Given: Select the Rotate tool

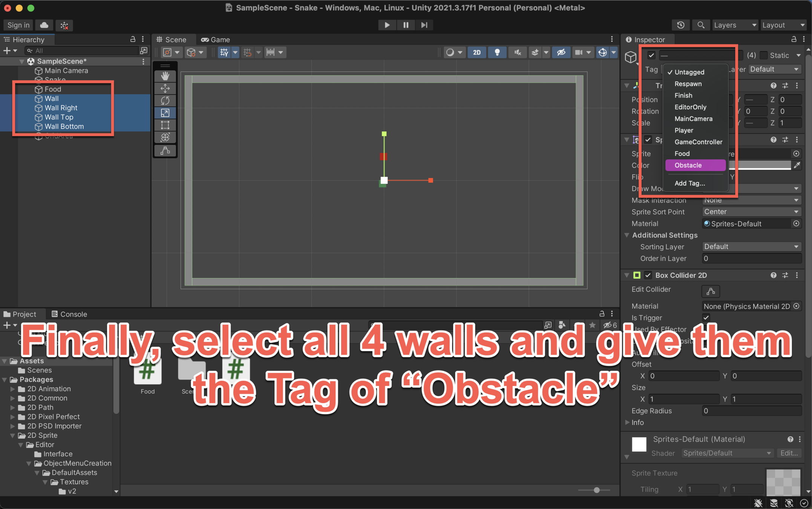Looking at the screenshot, I should tap(165, 100).
